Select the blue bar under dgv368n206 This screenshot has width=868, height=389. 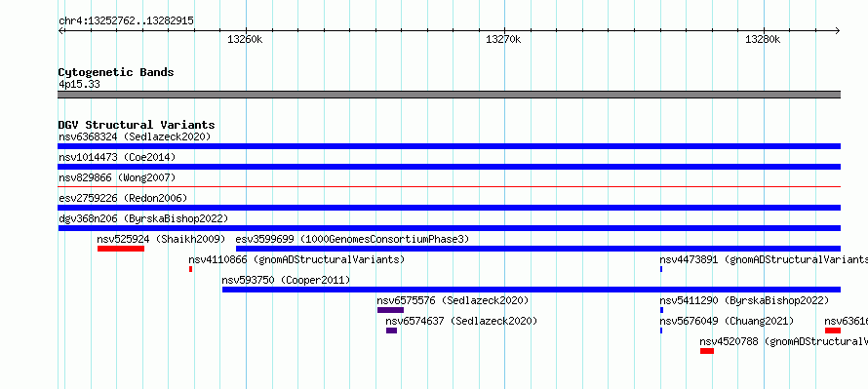[x=449, y=228]
